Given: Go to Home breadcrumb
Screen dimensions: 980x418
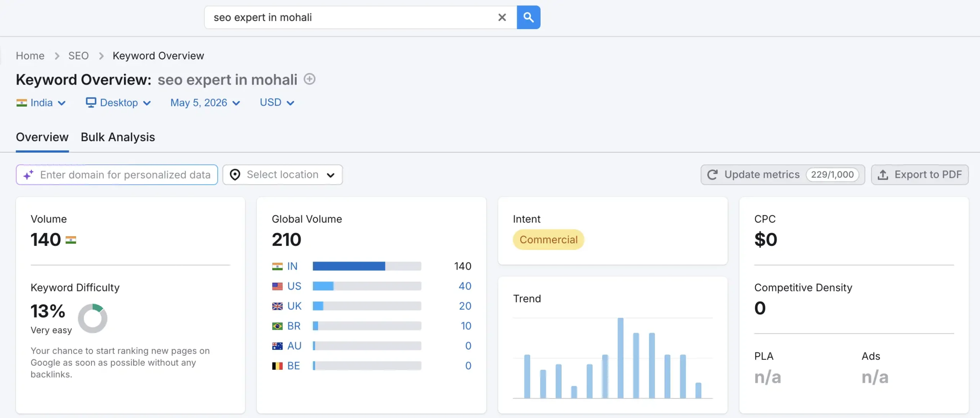Looking at the screenshot, I should (x=30, y=56).
